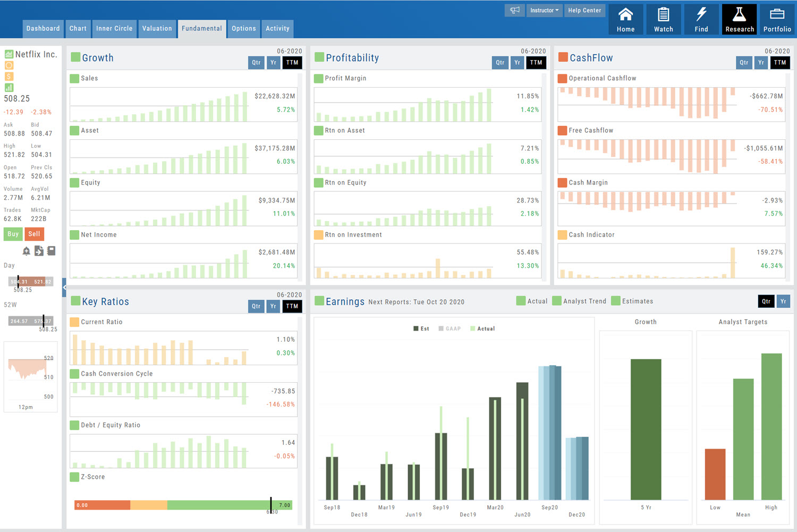Open the Instructor dropdown menu

point(544,11)
